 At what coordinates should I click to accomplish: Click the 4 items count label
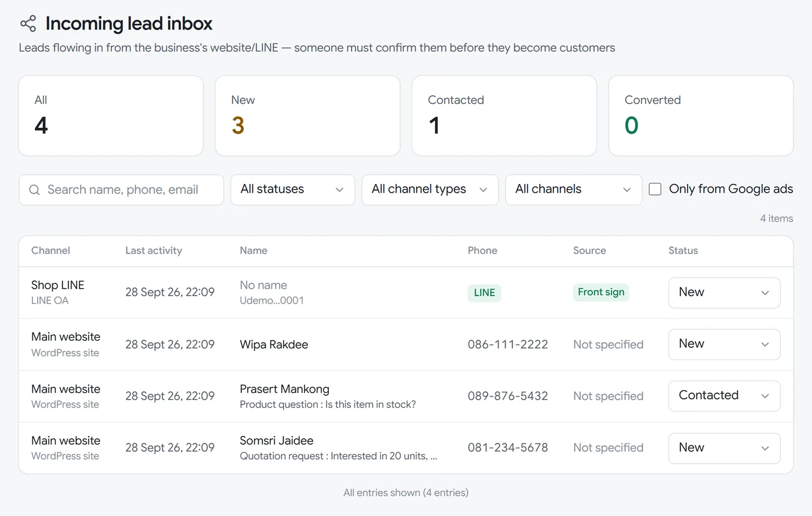777,219
